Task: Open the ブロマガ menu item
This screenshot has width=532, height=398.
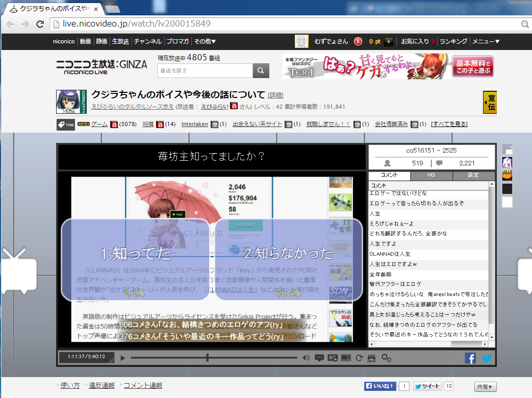Action: tap(178, 41)
